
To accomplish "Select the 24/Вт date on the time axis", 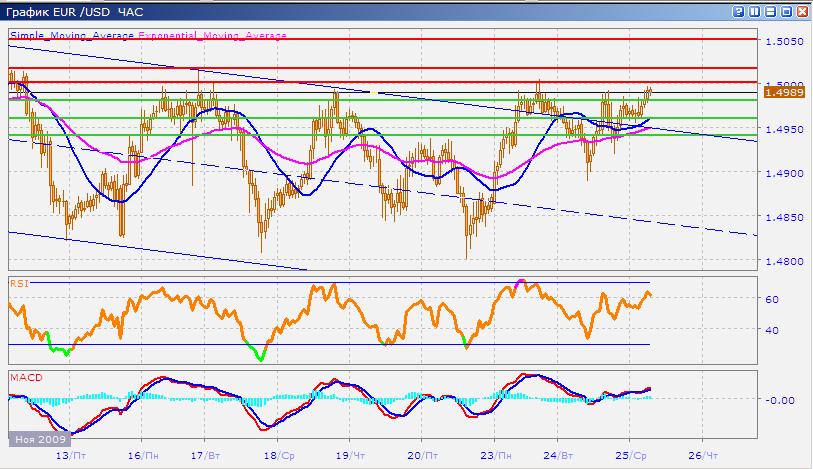I will pos(558,455).
